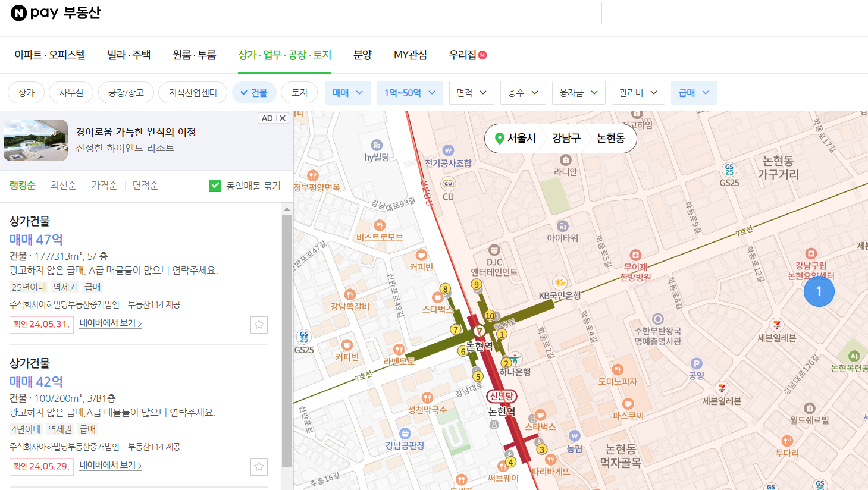Viewport: 868px width, 490px height.
Task: Select 논현동 in location breadcrumb
Action: (x=611, y=139)
